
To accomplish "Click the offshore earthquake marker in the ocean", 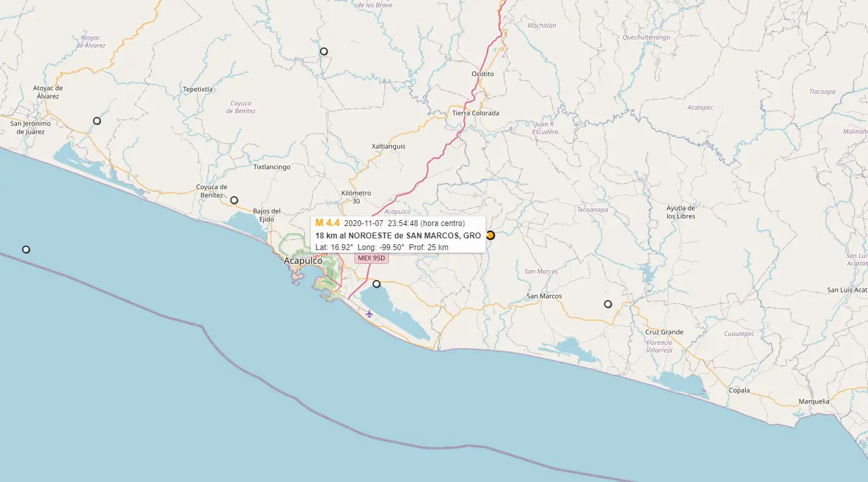I will 26,249.
